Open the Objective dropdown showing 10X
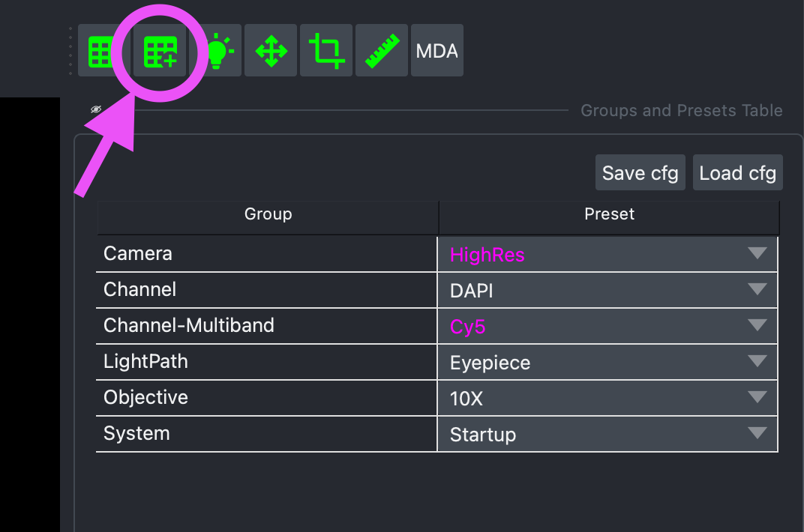 (607, 399)
